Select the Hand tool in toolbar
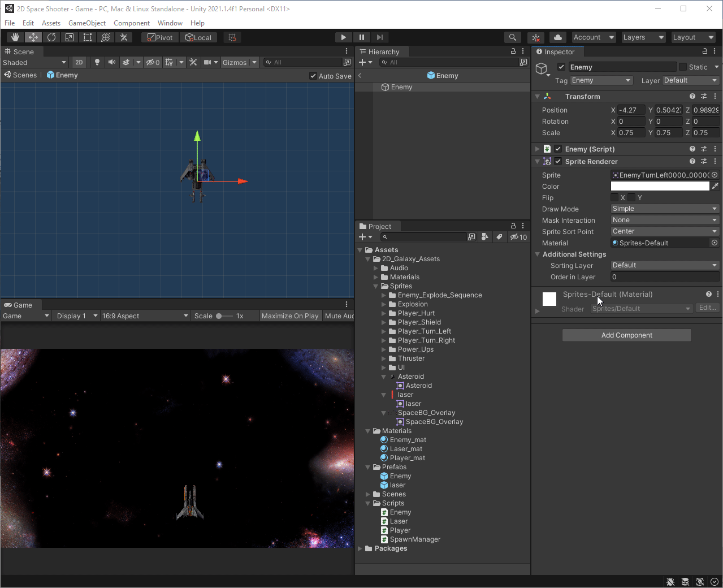 pyautogui.click(x=15, y=37)
